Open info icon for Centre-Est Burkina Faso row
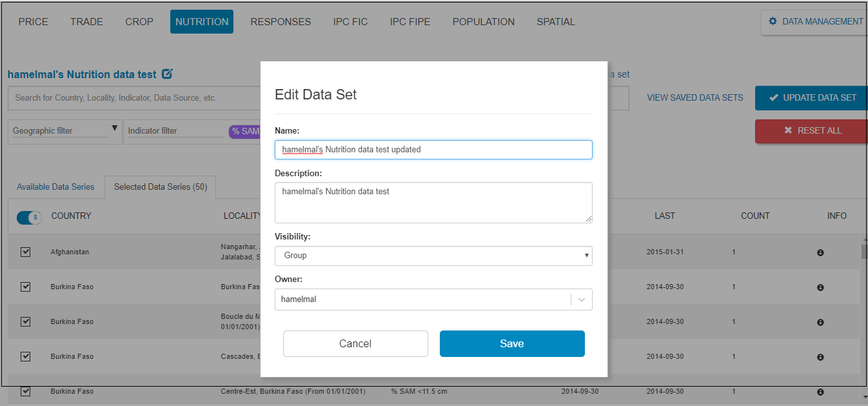Viewport: 868px width, 406px height. pyautogui.click(x=820, y=391)
